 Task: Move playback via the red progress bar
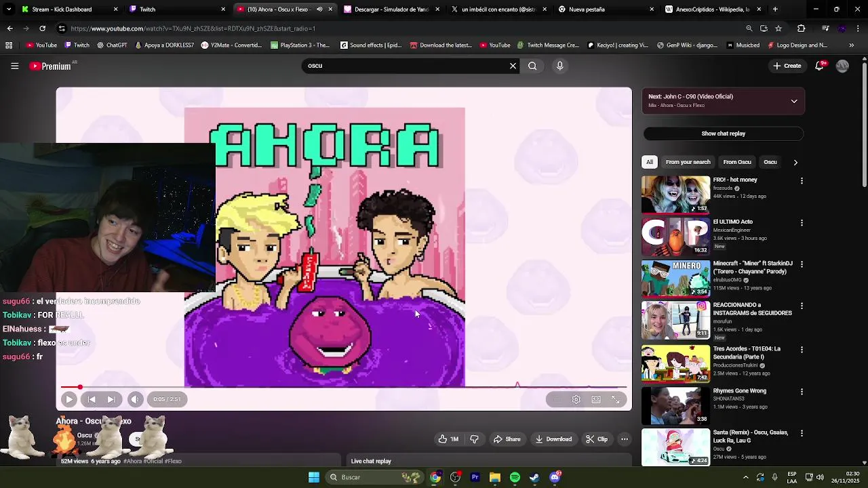coord(343,387)
